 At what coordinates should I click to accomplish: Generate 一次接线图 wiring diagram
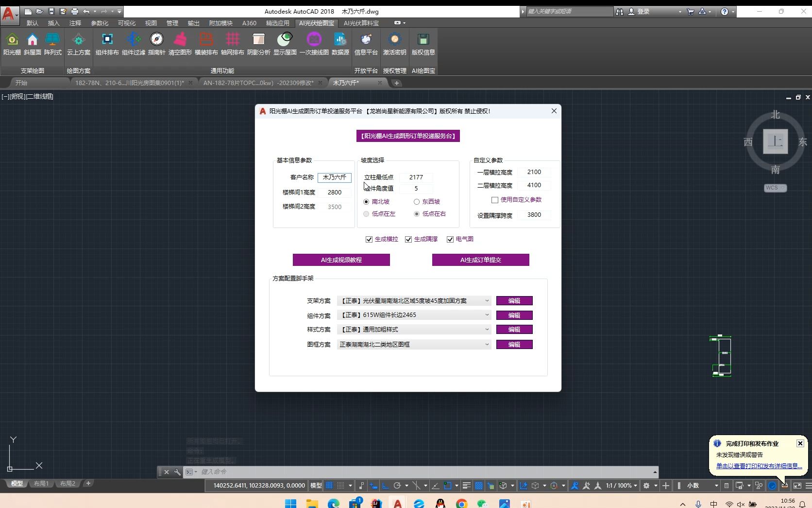point(314,44)
